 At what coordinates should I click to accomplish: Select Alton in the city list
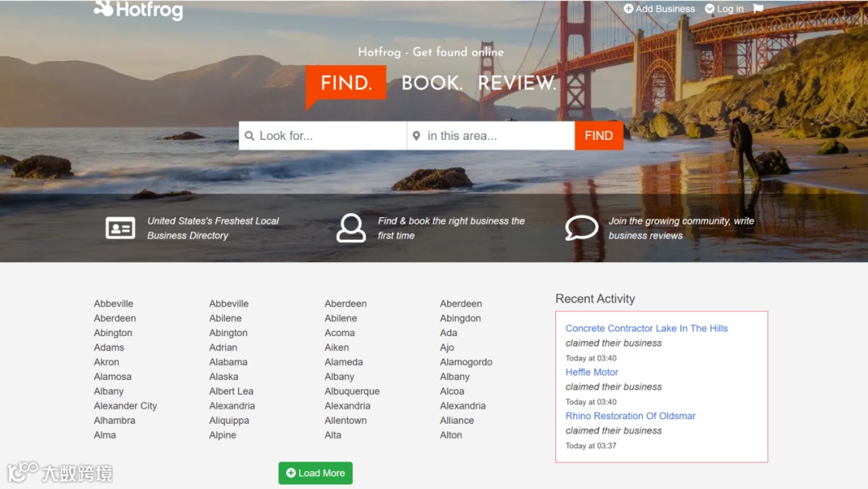click(x=451, y=435)
